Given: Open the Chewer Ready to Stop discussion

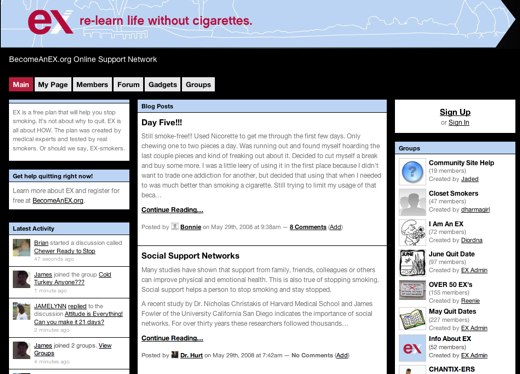Looking at the screenshot, I should (x=65, y=251).
